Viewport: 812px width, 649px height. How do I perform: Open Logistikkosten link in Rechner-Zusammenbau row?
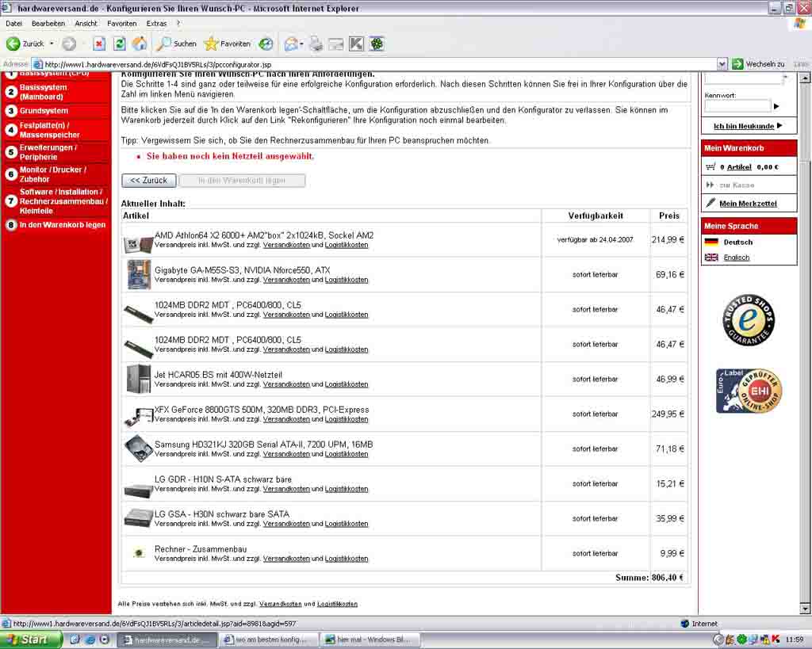pos(347,559)
